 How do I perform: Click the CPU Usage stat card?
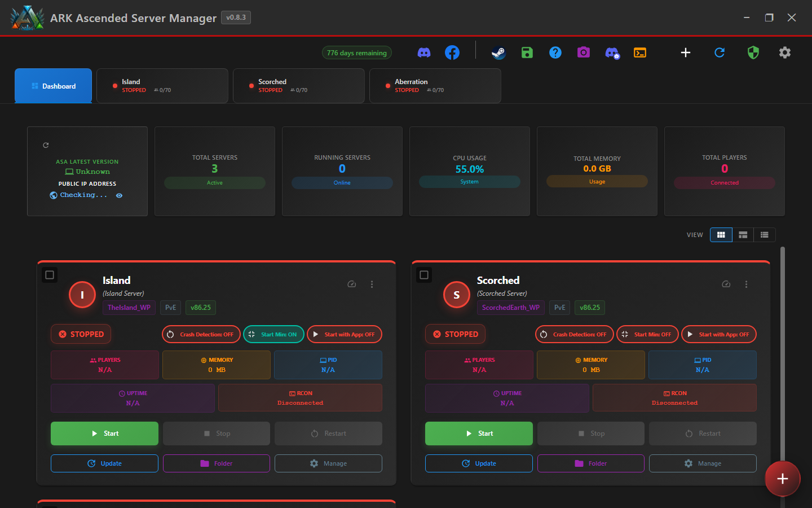(470, 171)
